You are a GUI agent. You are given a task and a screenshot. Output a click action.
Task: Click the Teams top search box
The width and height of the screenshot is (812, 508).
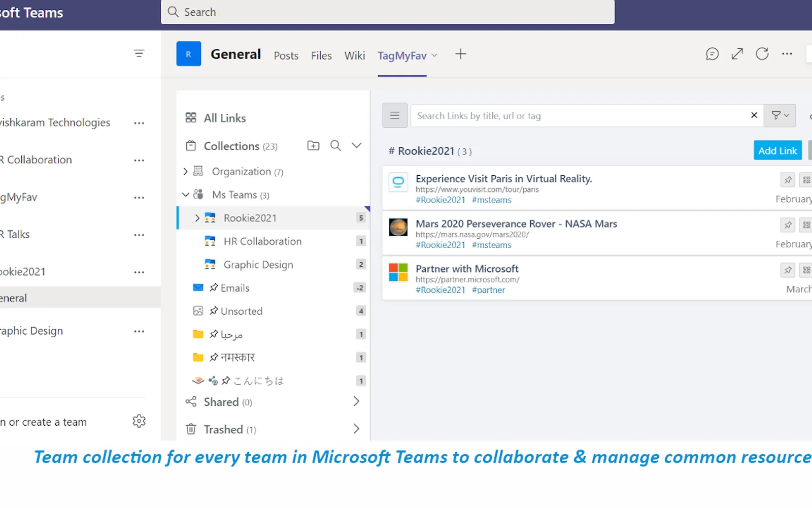pos(388,12)
